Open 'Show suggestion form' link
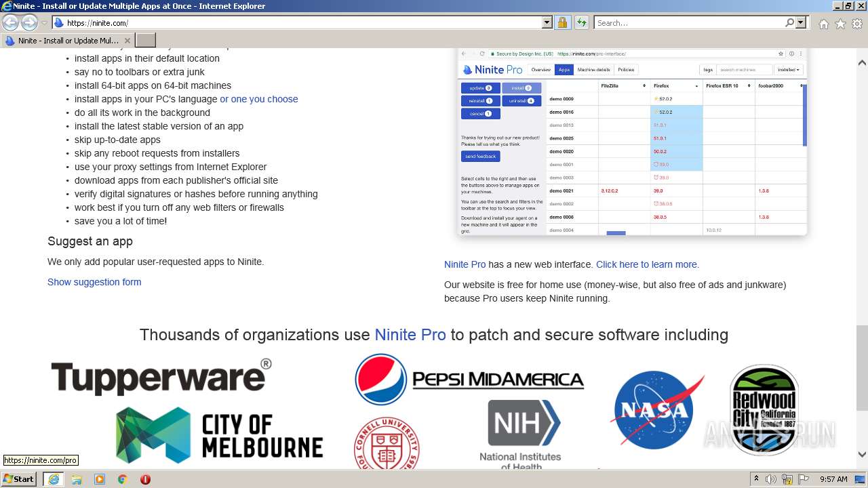Viewport: 868px width, 488px height. coord(94,282)
